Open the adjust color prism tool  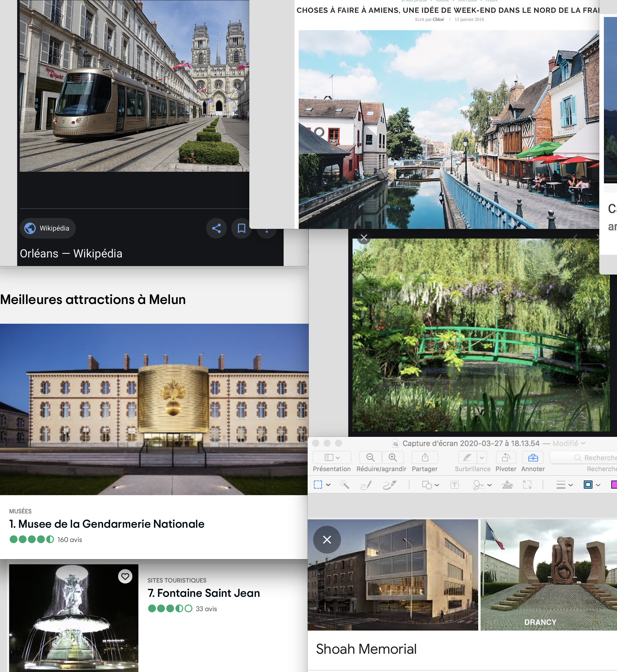tap(507, 485)
